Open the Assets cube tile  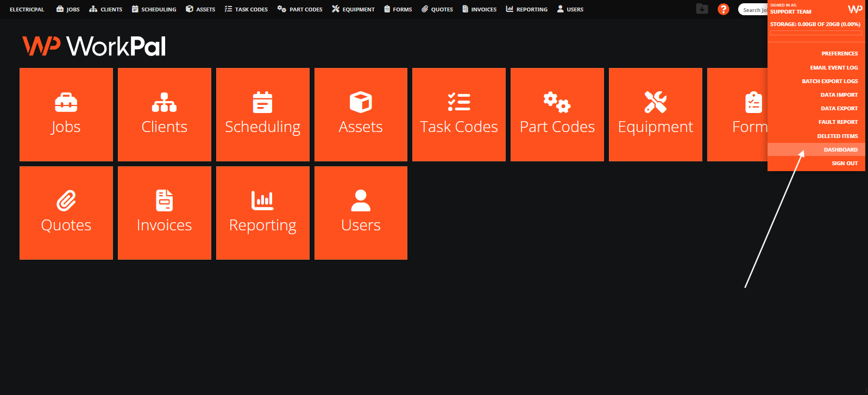[361, 115]
